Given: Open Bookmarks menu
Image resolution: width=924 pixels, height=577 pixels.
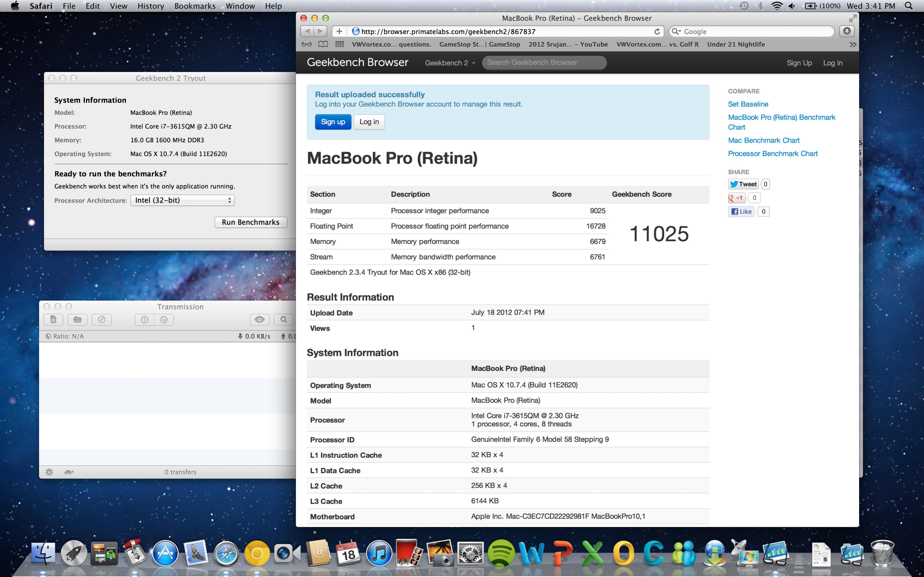Looking at the screenshot, I should click(195, 6).
